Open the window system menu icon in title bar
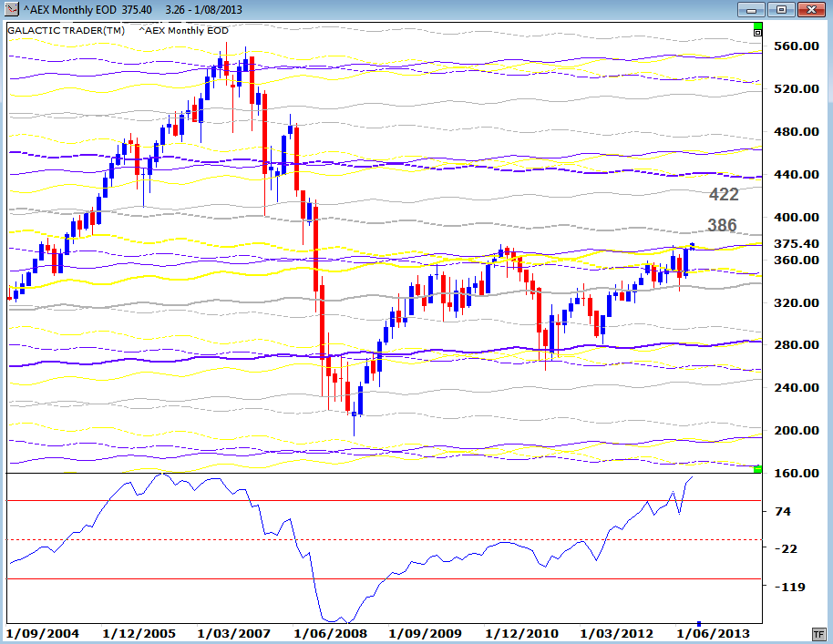 click(11, 9)
